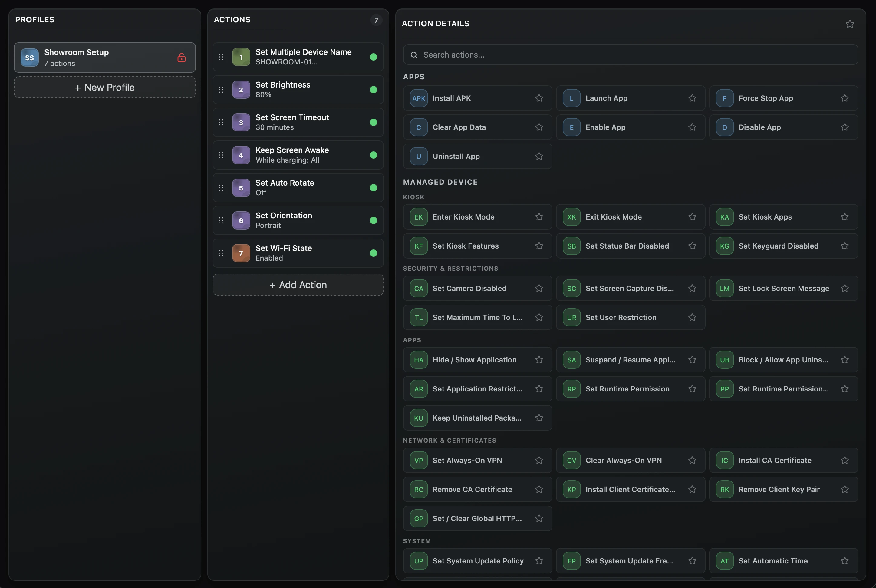Toggle green status dot on Set Auto Rotate
Image resolution: width=876 pixels, height=588 pixels.
click(x=373, y=188)
